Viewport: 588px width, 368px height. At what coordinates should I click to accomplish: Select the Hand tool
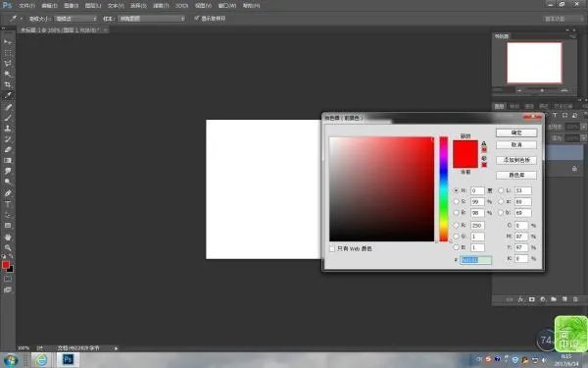click(x=8, y=237)
